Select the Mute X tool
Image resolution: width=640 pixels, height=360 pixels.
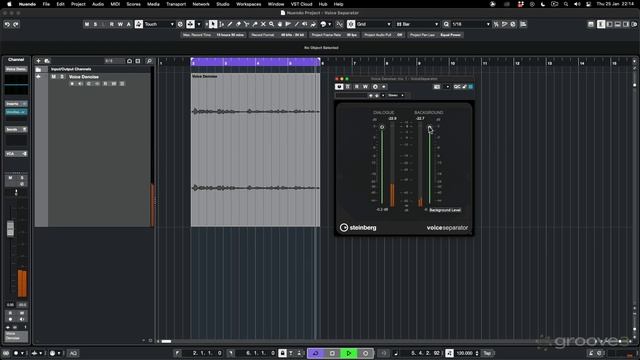[263, 24]
